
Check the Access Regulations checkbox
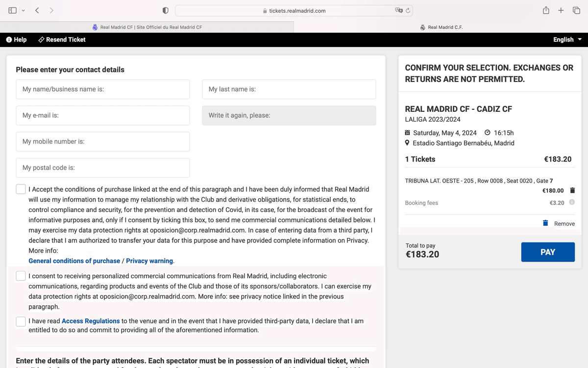click(x=21, y=321)
